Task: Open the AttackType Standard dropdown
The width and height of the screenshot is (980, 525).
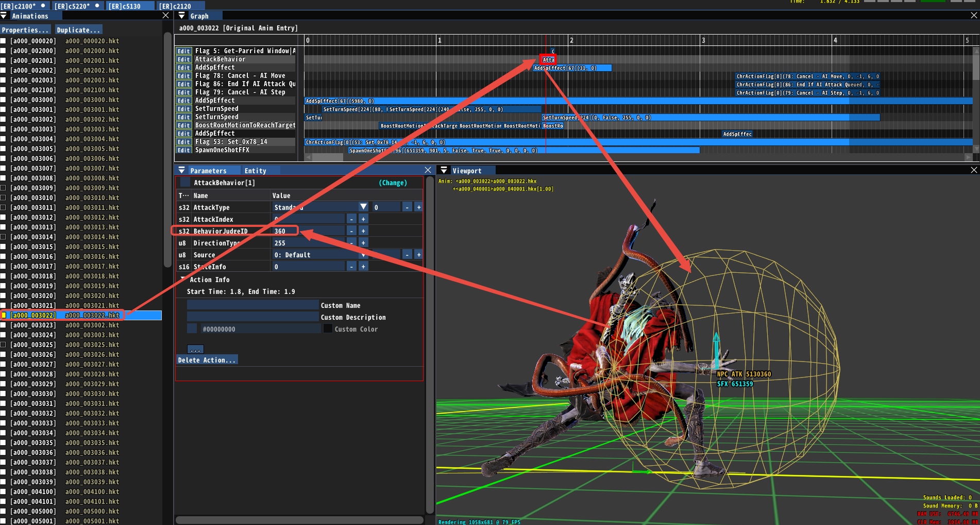Action: click(363, 207)
